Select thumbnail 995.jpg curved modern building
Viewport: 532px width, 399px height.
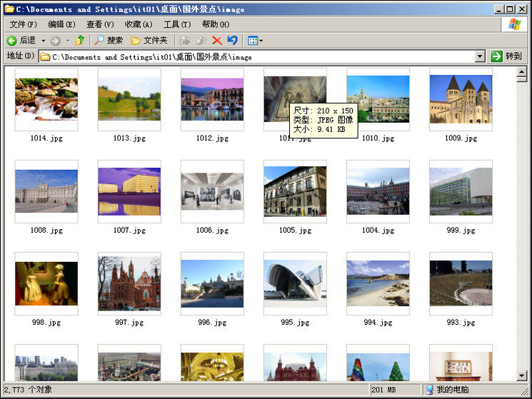[x=295, y=283]
